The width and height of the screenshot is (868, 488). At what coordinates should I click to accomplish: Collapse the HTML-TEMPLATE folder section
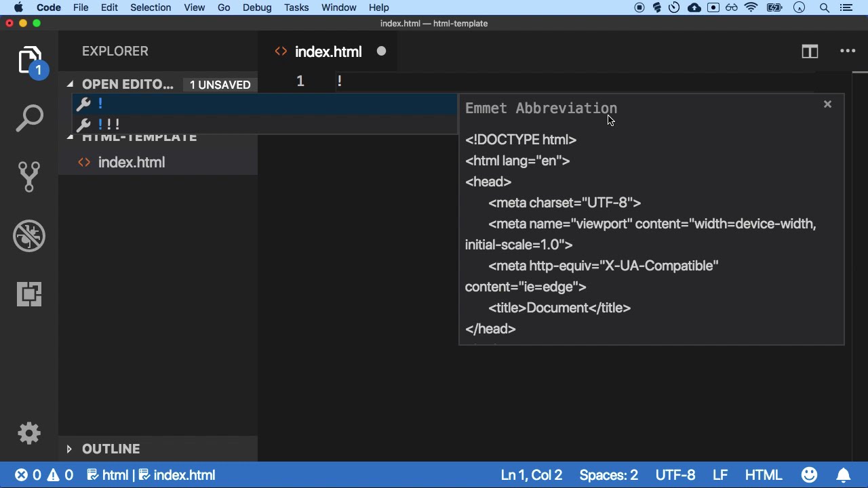point(70,138)
